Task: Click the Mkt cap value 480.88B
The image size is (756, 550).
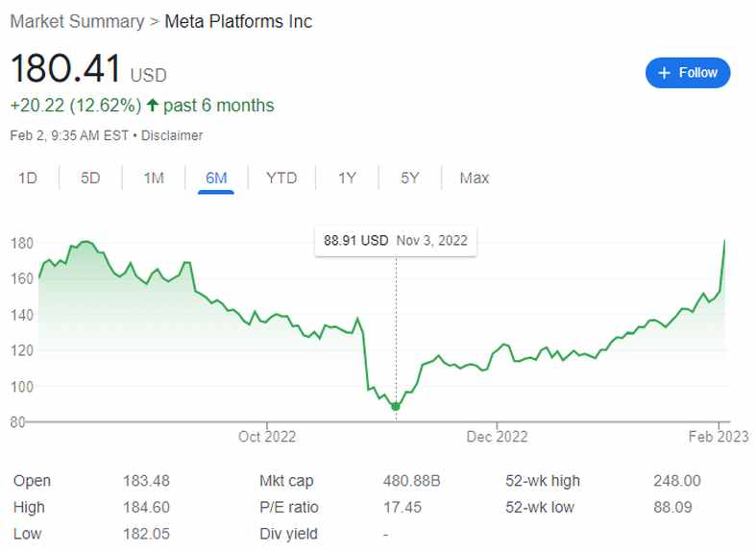Action: tap(411, 481)
